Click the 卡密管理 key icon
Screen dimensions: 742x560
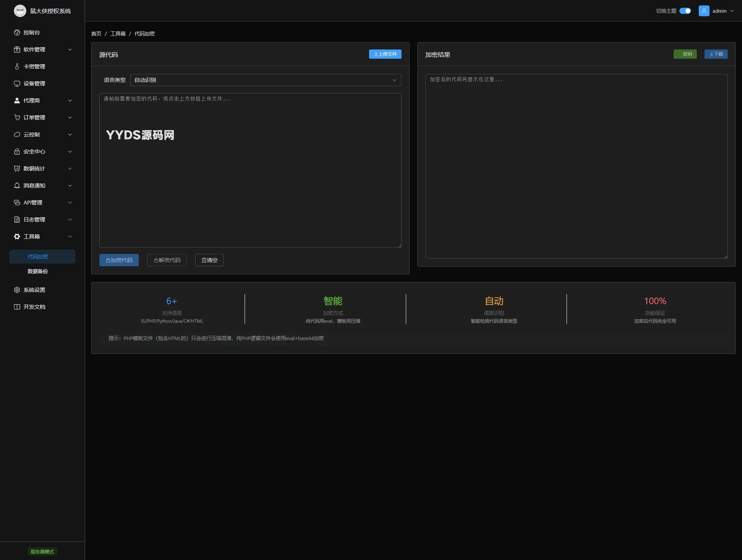pyautogui.click(x=17, y=66)
